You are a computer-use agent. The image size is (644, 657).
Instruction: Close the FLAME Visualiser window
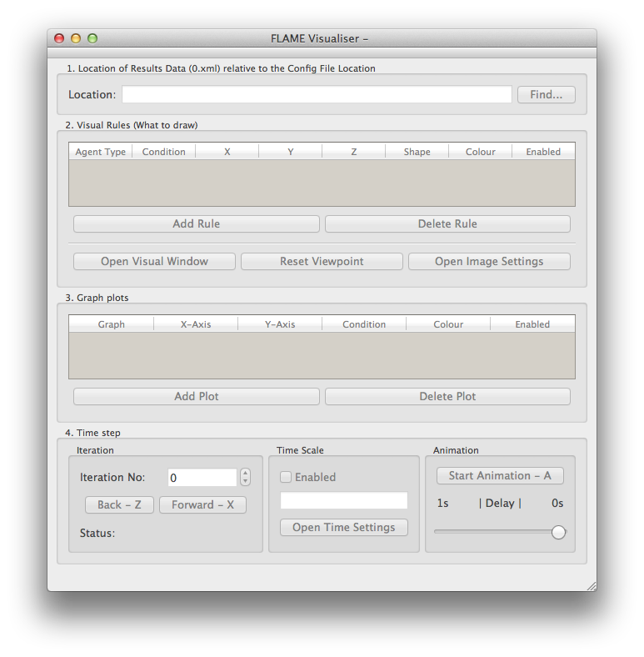59,38
